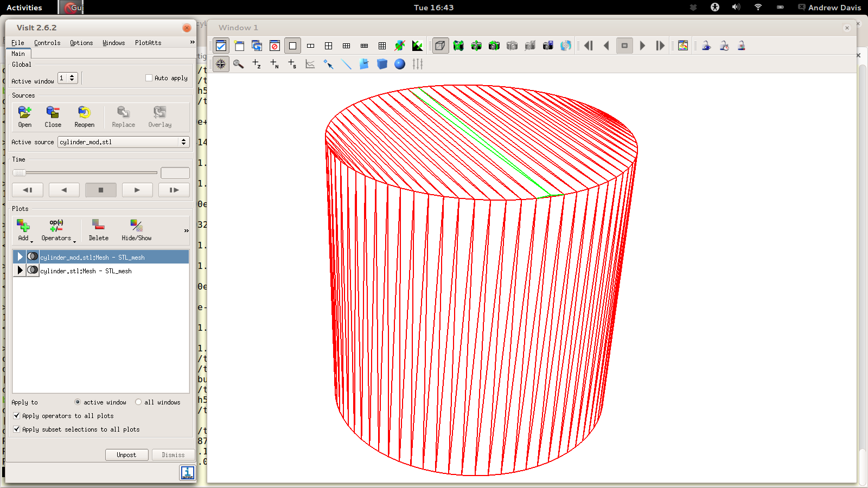Image resolution: width=868 pixels, height=488 pixels.
Task: Select the 3x3 window layout icon
Action: coord(382,46)
